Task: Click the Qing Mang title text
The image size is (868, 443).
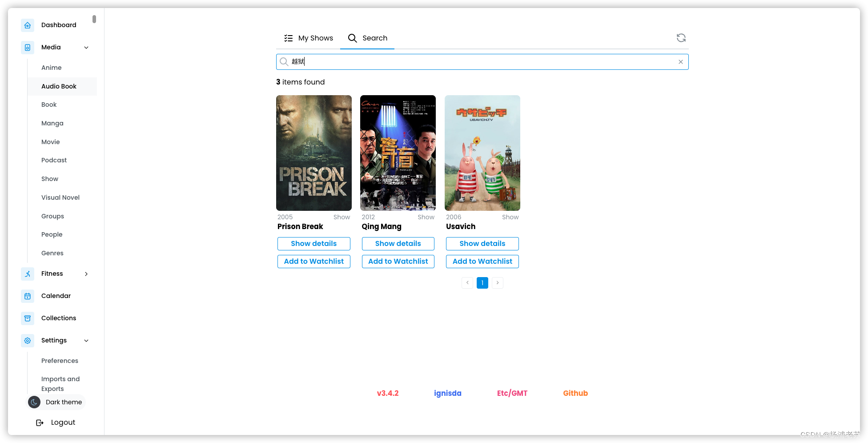Action: click(382, 227)
